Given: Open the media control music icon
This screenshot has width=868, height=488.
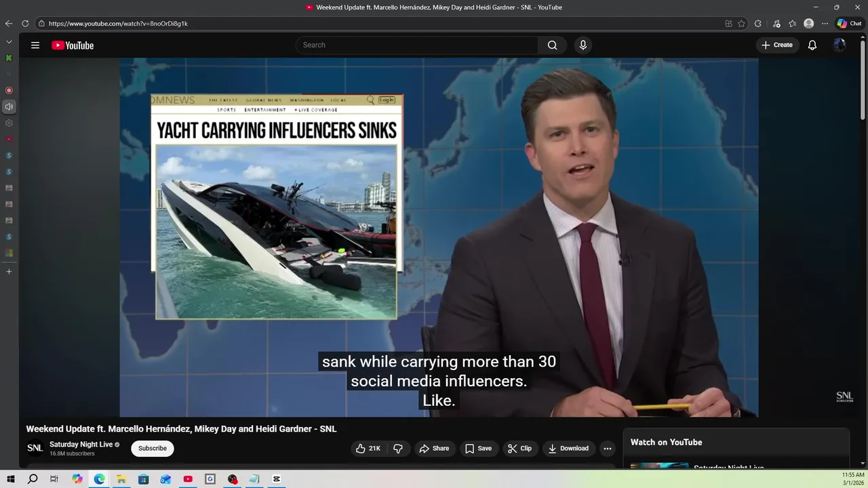Looking at the screenshot, I should click(776, 23).
